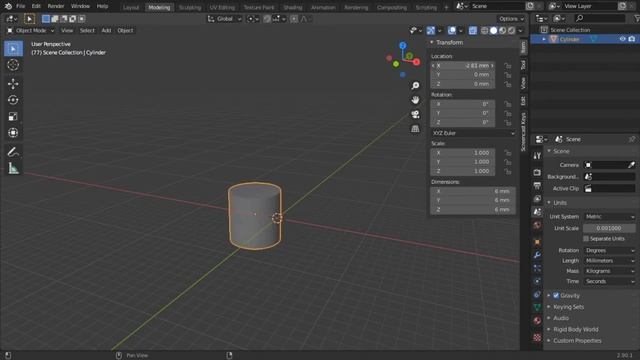Open the Render properties tab icon
The image size is (640, 360).
coord(537,172)
